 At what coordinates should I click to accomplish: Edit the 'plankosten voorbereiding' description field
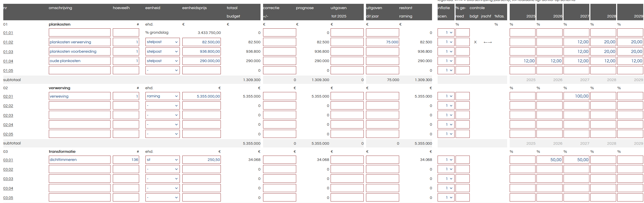click(x=79, y=51)
